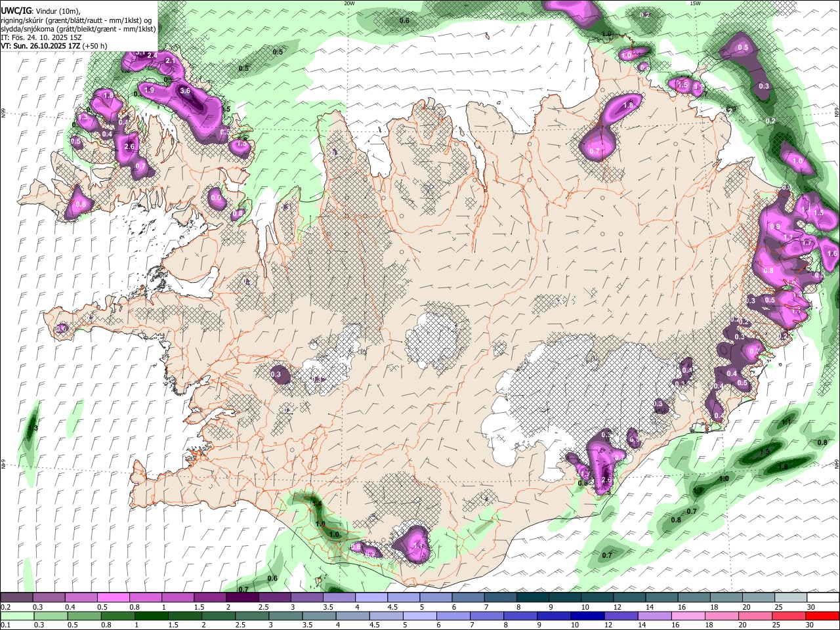The height and width of the screenshot is (630, 840).
Task: Click the 3.6 snowfall value on the map
Action: 185,91
